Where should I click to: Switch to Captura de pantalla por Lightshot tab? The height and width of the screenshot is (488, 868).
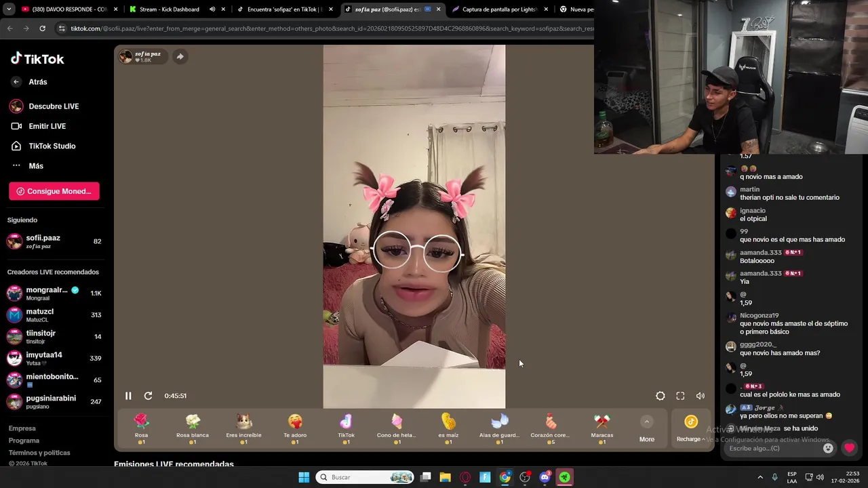pyautogui.click(x=499, y=9)
